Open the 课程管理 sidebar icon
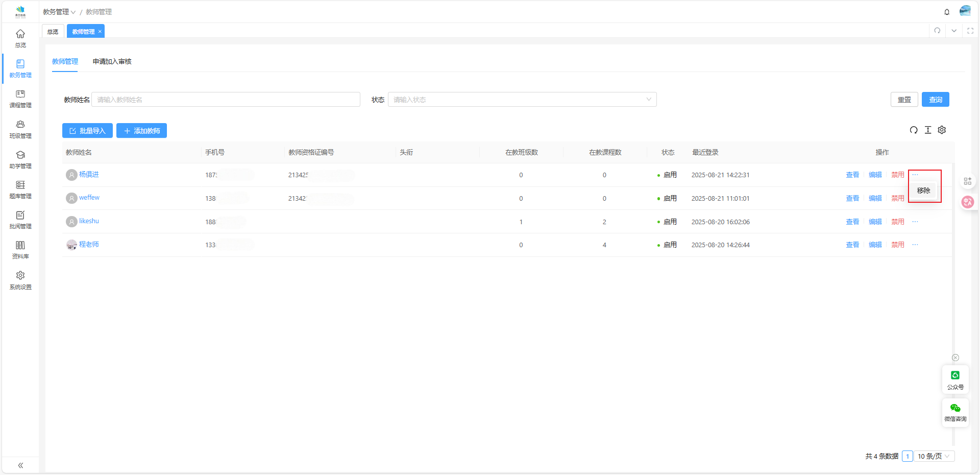The image size is (980, 475). coord(20,99)
